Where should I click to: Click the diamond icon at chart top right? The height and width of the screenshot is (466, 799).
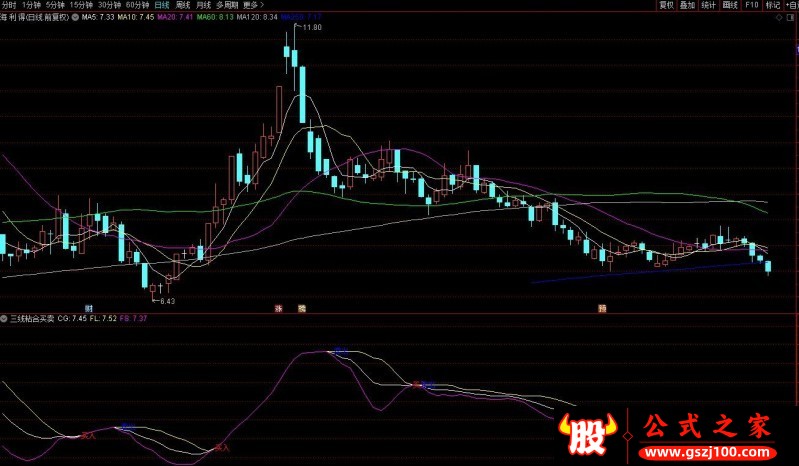[779, 18]
